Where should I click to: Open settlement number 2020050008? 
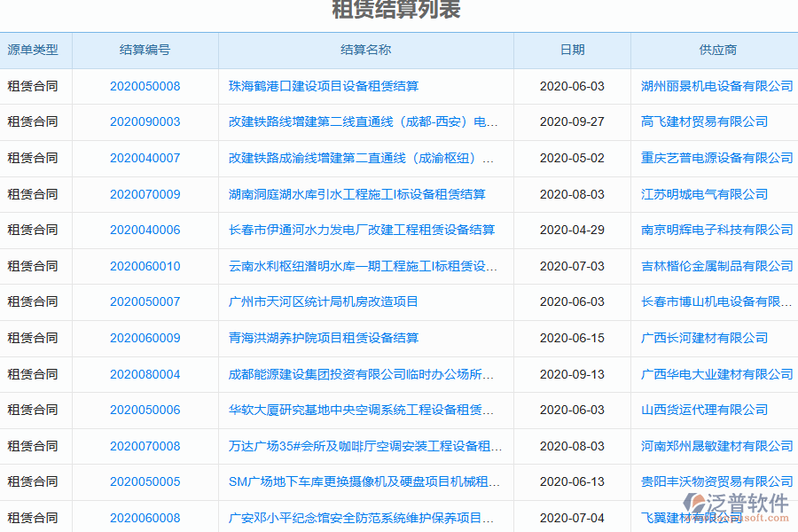click(x=146, y=86)
